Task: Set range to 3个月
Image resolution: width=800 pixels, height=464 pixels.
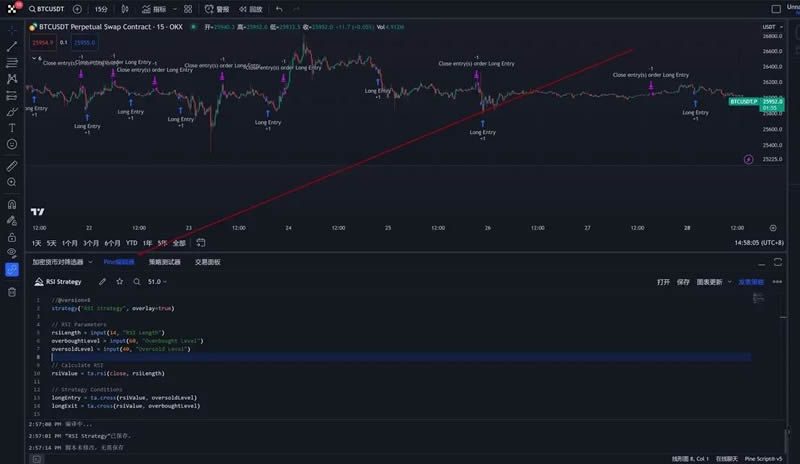Action: pyautogui.click(x=91, y=243)
